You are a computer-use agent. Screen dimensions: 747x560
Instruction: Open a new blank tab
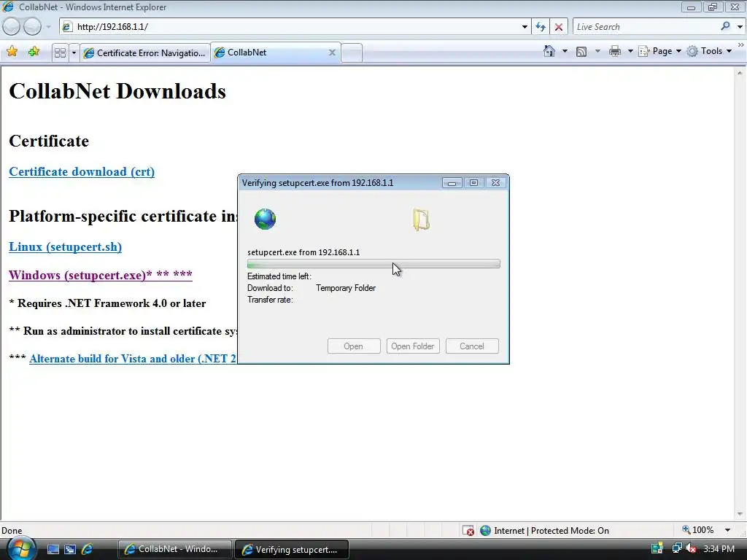point(352,52)
